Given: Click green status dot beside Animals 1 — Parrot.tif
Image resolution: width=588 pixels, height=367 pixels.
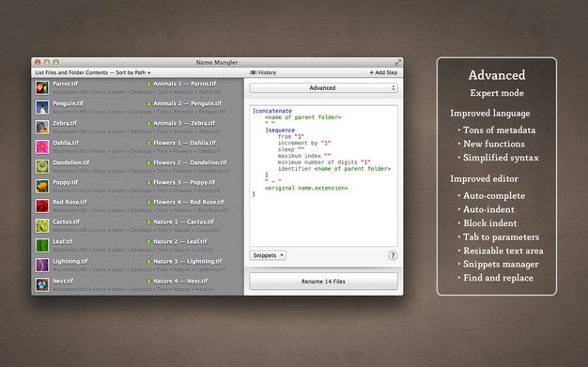Looking at the screenshot, I should [x=148, y=84].
